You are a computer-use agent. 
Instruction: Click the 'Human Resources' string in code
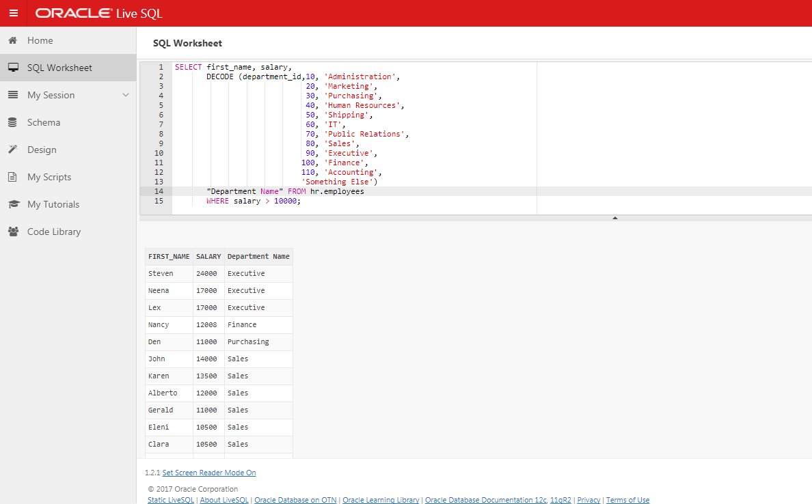click(x=362, y=105)
